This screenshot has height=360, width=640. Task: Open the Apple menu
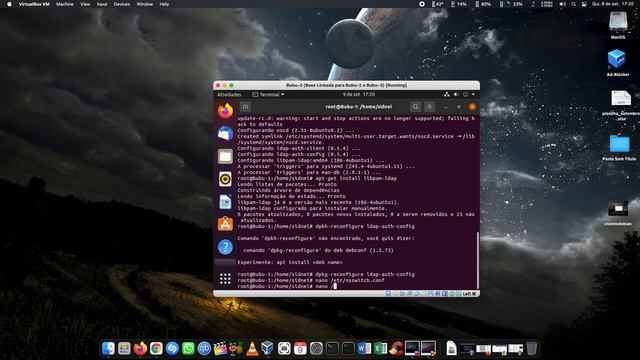click(9, 4)
